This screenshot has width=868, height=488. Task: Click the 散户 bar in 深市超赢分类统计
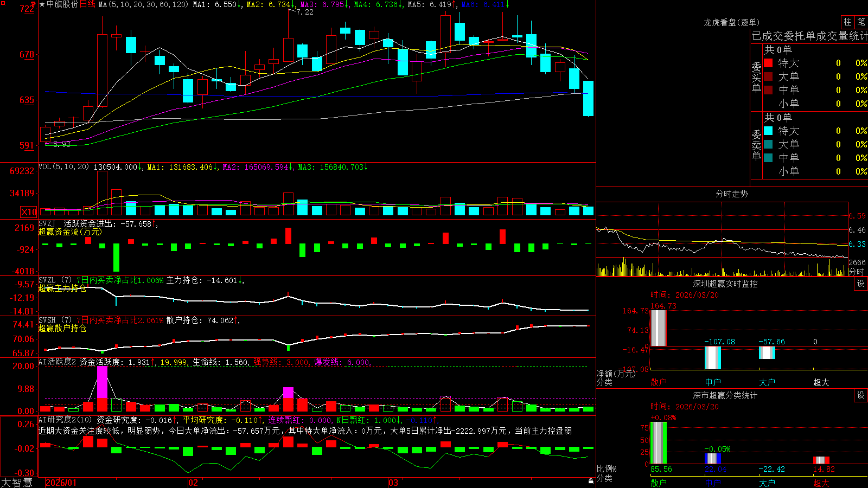pyautogui.click(x=659, y=443)
